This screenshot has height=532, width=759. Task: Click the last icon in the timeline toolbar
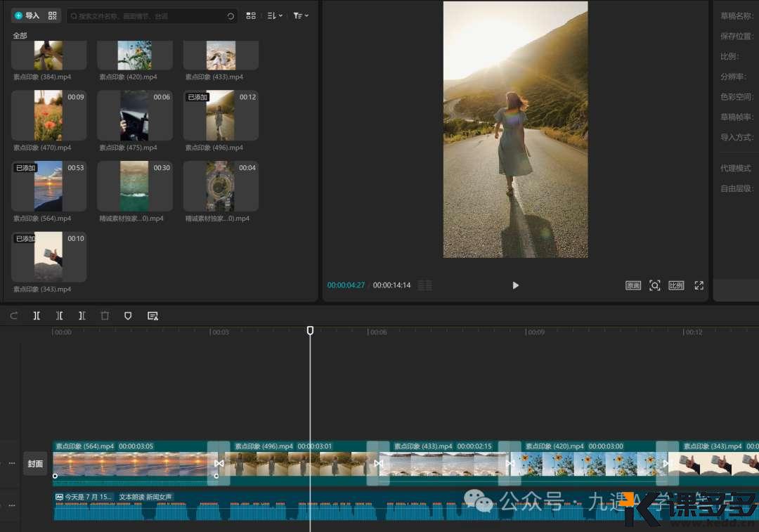click(153, 316)
